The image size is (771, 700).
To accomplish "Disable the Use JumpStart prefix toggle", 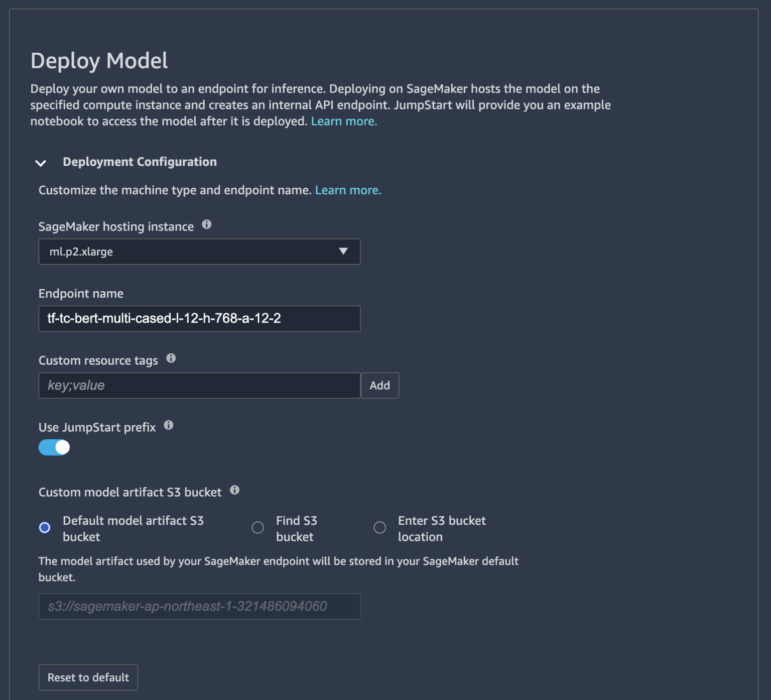I will pyautogui.click(x=54, y=447).
